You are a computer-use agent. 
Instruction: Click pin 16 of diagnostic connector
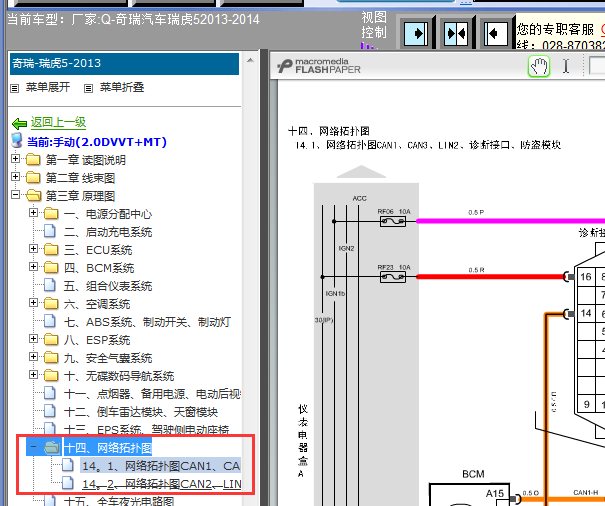pyautogui.click(x=586, y=277)
